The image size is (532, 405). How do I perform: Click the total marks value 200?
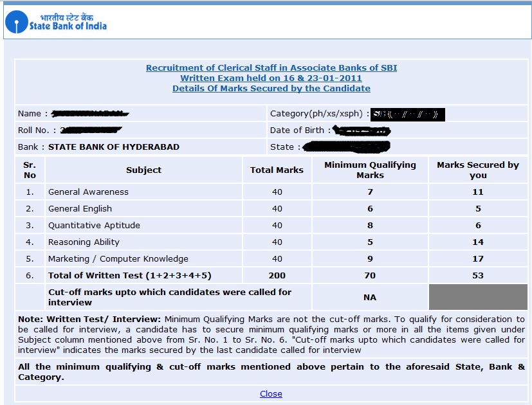[277, 275]
